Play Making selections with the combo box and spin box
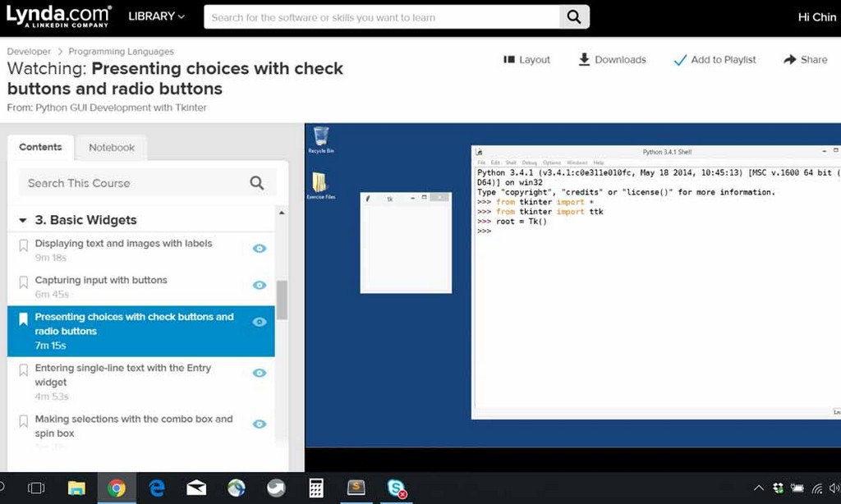The image size is (841, 504). pyautogui.click(x=134, y=426)
